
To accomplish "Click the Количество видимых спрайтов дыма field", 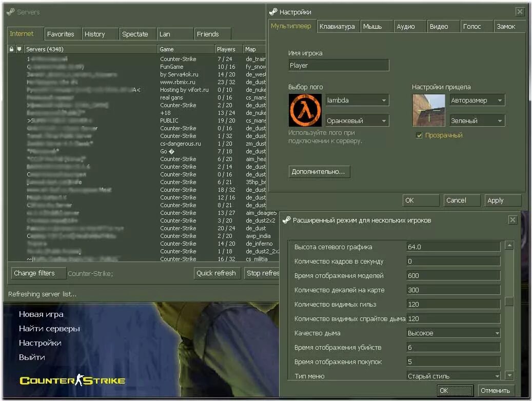I will pos(454,318).
